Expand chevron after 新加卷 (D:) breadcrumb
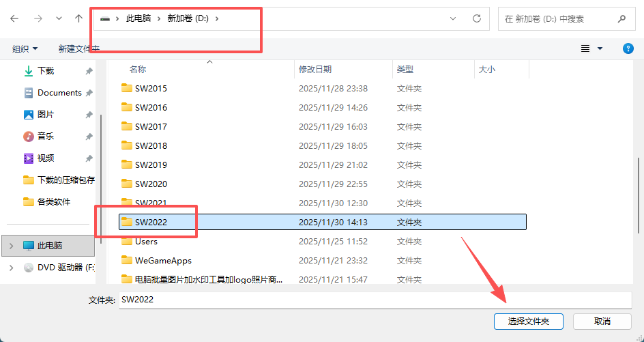This screenshot has width=644, height=342. [217, 18]
